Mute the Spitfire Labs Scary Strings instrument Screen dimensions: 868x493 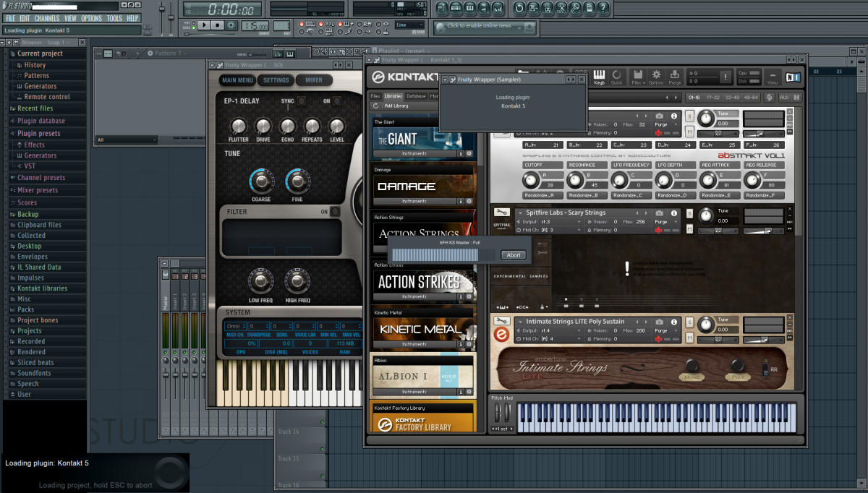[689, 228]
